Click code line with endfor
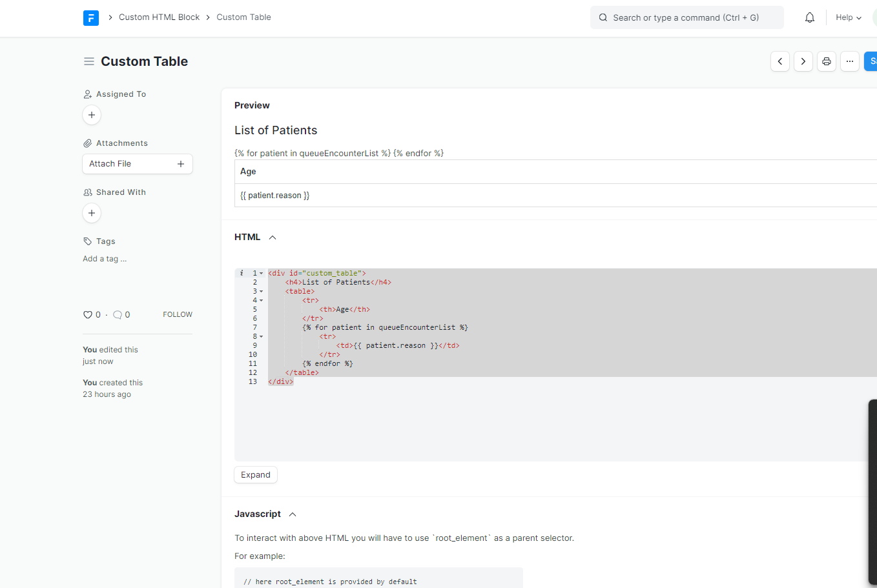 pos(327,364)
